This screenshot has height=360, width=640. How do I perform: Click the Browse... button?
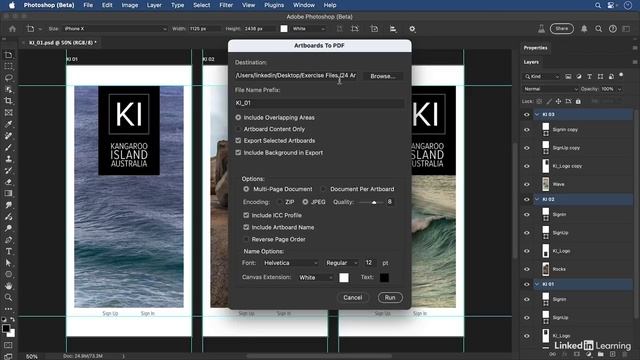point(383,76)
